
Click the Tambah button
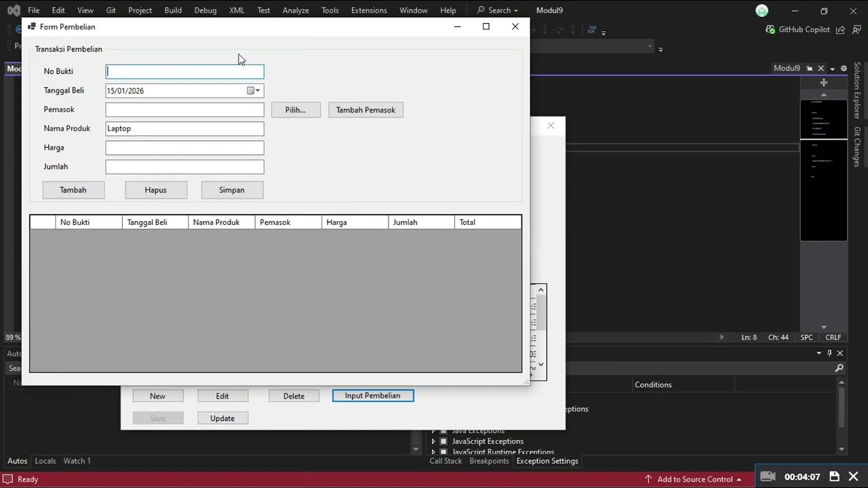pyautogui.click(x=73, y=190)
